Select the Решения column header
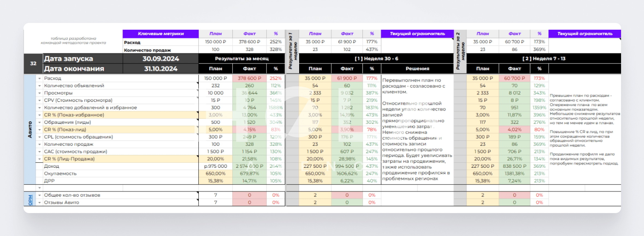Screen dimensions: 644x236 click(x=417, y=69)
